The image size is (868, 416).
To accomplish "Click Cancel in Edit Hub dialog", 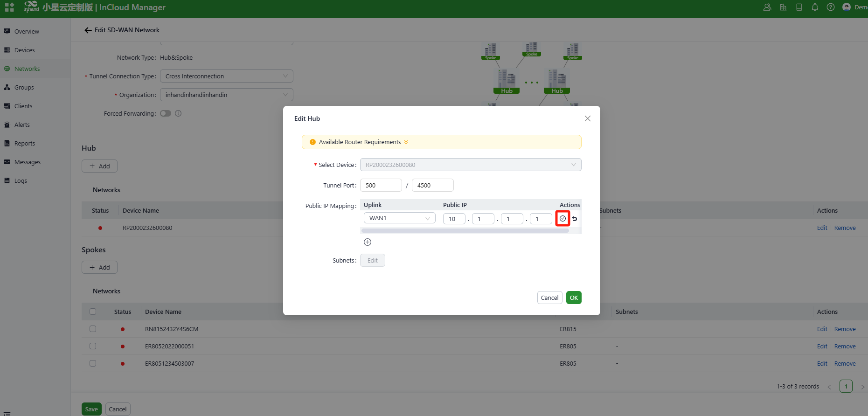I will pos(549,298).
